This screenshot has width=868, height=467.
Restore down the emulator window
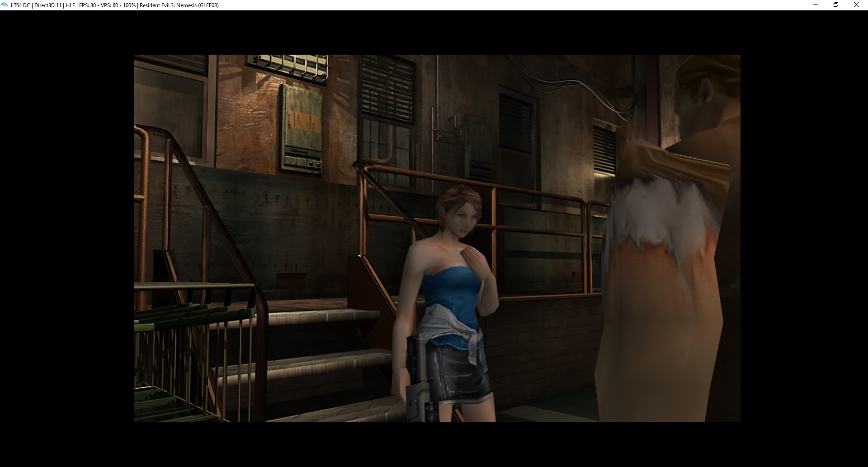[x=836, y=5]
